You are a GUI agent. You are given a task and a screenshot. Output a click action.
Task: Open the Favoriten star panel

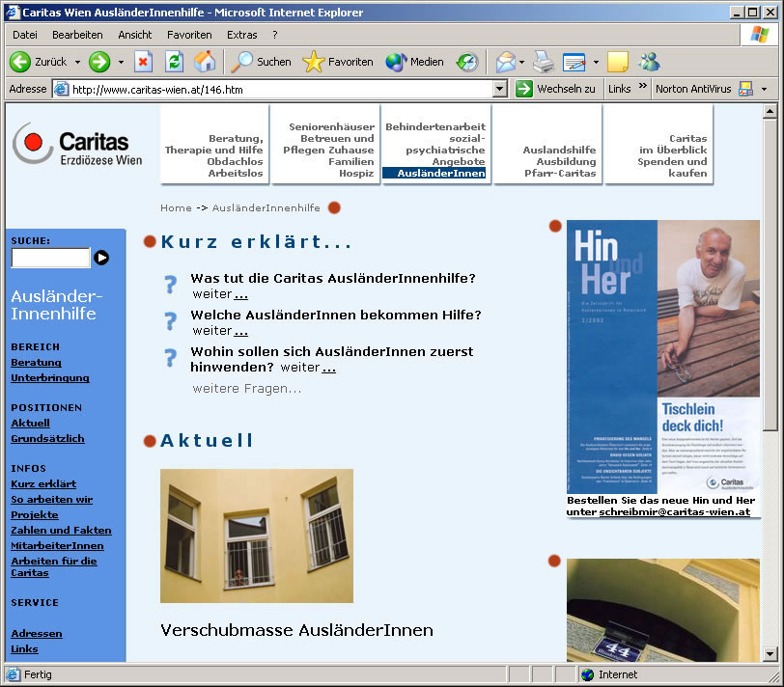(314, 62)
